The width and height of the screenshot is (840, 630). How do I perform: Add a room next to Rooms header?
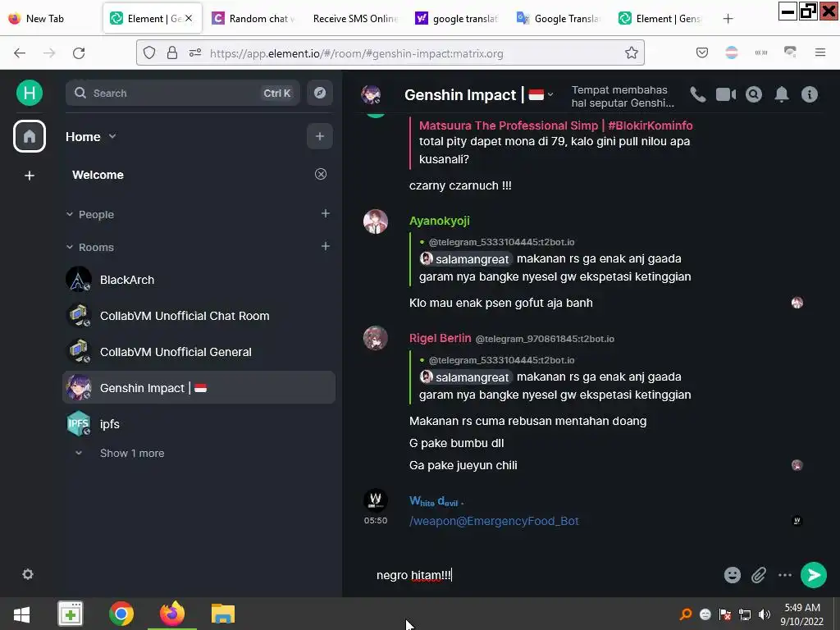click(325, 246)
